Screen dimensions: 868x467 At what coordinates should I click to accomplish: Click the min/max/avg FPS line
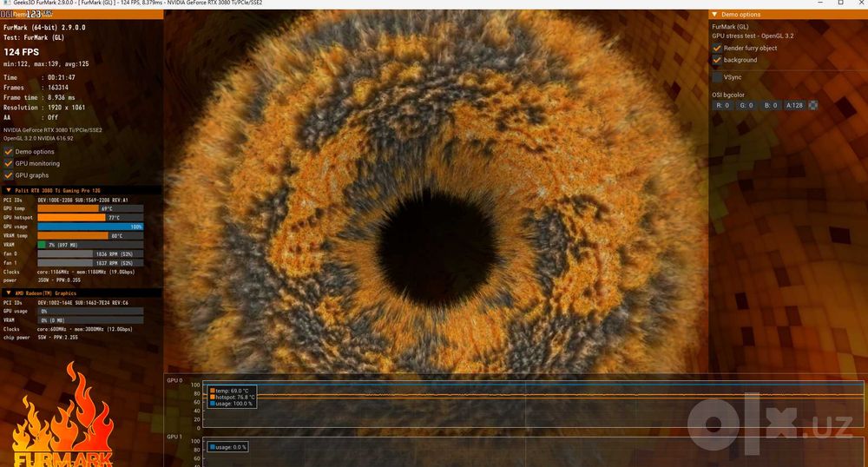click(46, 63)
